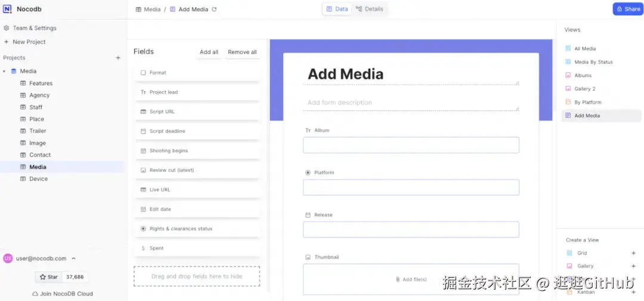Viewport: 644px width, 301px height.
Task: Click the gallery icon next to Albums
Action: pyautogui.click(x=568, y=75)
